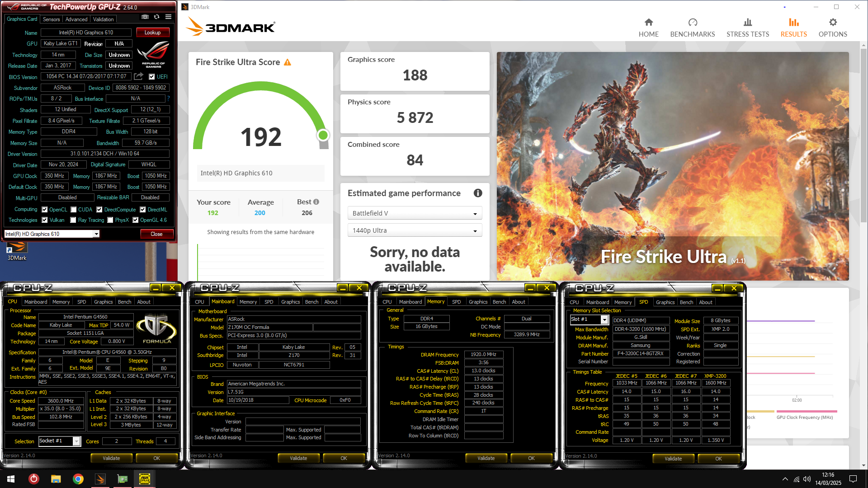Click the red power icon in taskbar

(x=33, y=479)
